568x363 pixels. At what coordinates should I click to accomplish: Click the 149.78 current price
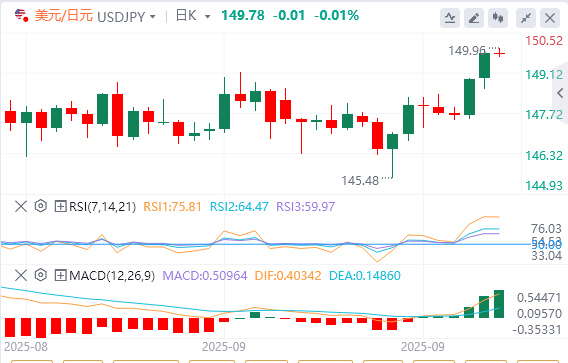coord(243,16)
